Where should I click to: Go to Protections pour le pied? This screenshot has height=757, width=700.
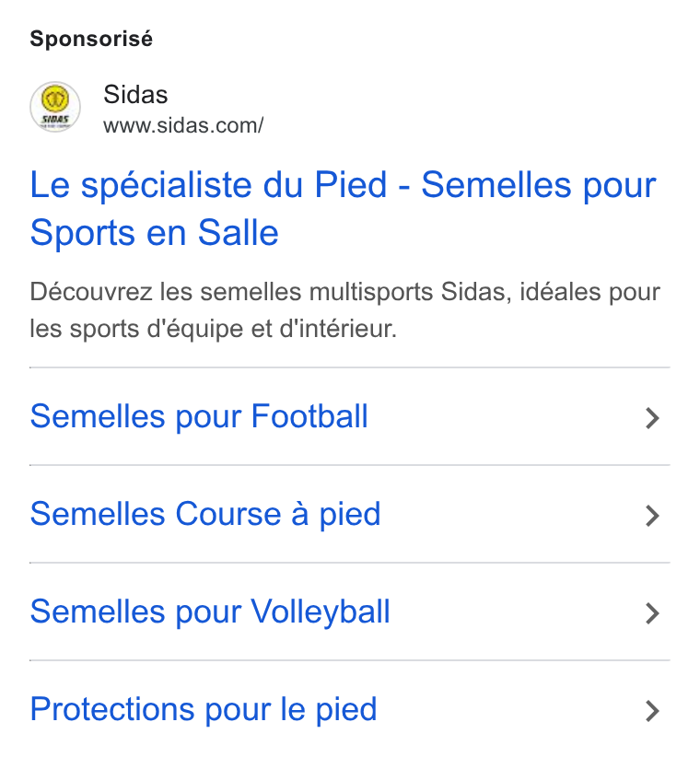pyautogui.click(x=204, y=710)
